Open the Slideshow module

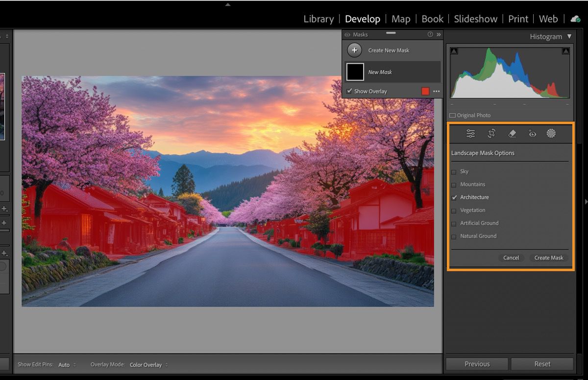(x=475, y=19)
